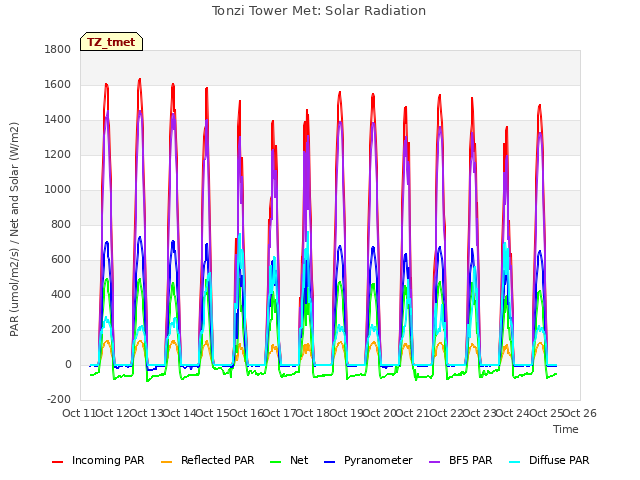The image size is (640, 480).
Task: Click the red Incoming PAR legend swatch
Action: (x=58, y=462)
